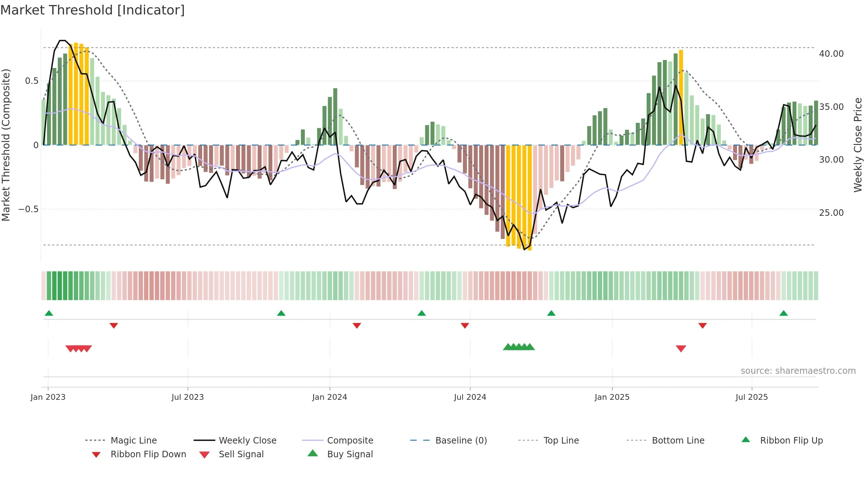Viewport: 868px width, 488px height.
Task: Click the ribbon flip up marker near Aug 2025
Action: pos(783,313)
